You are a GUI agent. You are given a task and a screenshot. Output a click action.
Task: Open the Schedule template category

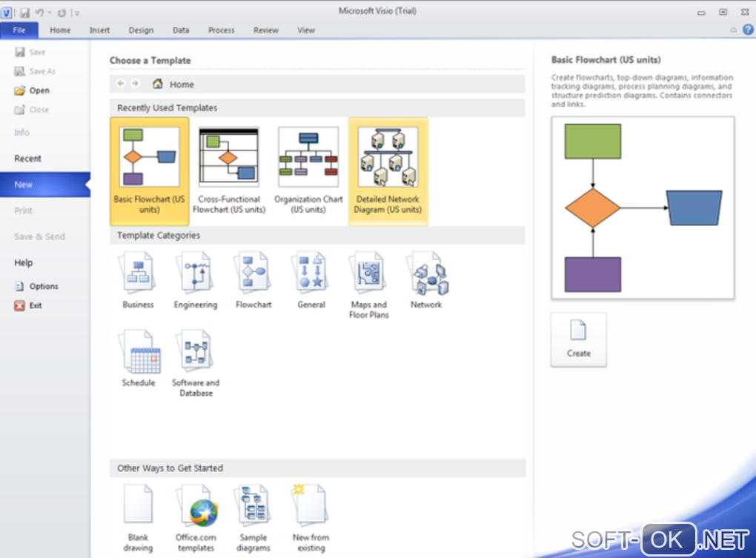(x=139, y=359)
